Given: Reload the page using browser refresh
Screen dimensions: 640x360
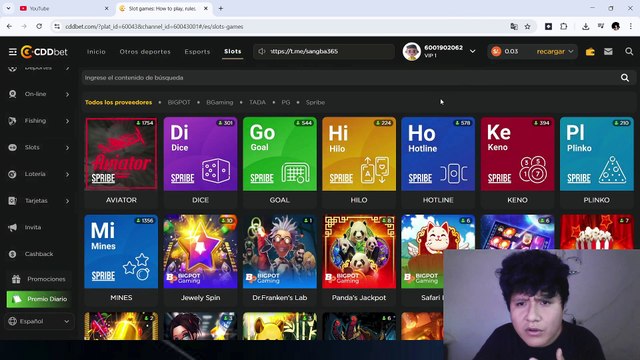Looking at the screenshot, I should (x=39, y=27).
